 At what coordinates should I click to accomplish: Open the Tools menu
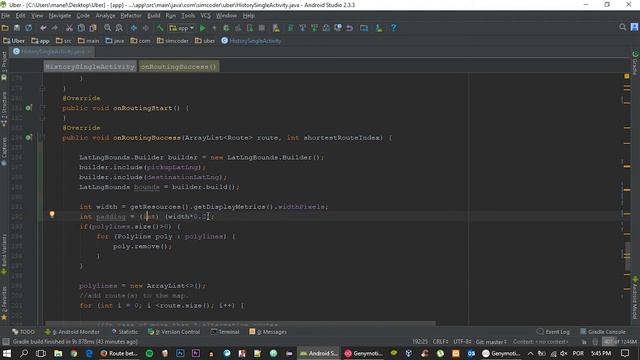188,16
